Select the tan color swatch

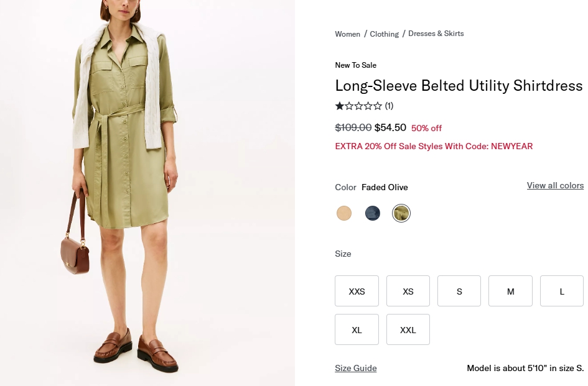(344, 214)
